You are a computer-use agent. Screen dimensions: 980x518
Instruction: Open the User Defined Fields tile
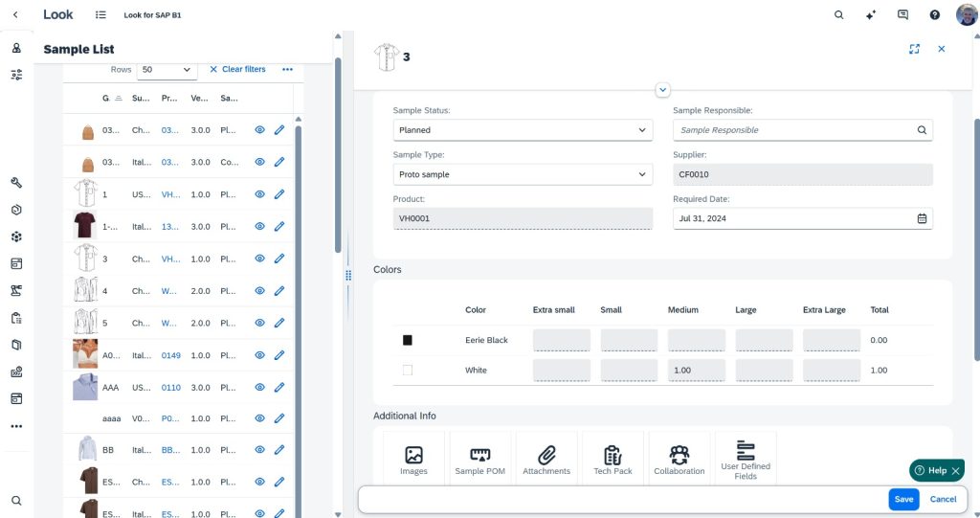pyautogui.click(x=746, y=460)
